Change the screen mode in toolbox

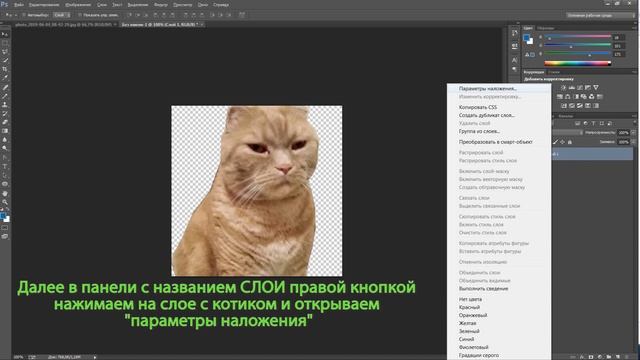5,236
